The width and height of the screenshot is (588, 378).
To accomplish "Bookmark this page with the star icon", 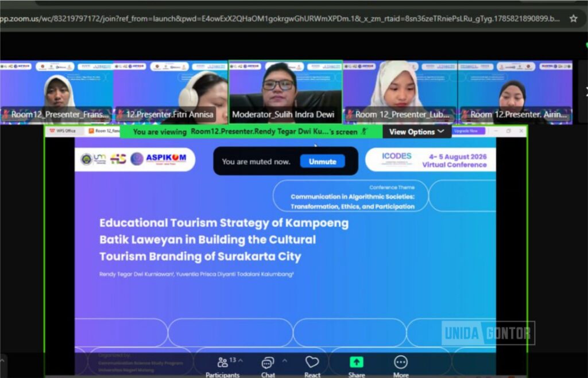I will pyautogui.click(x=574, y=18).
